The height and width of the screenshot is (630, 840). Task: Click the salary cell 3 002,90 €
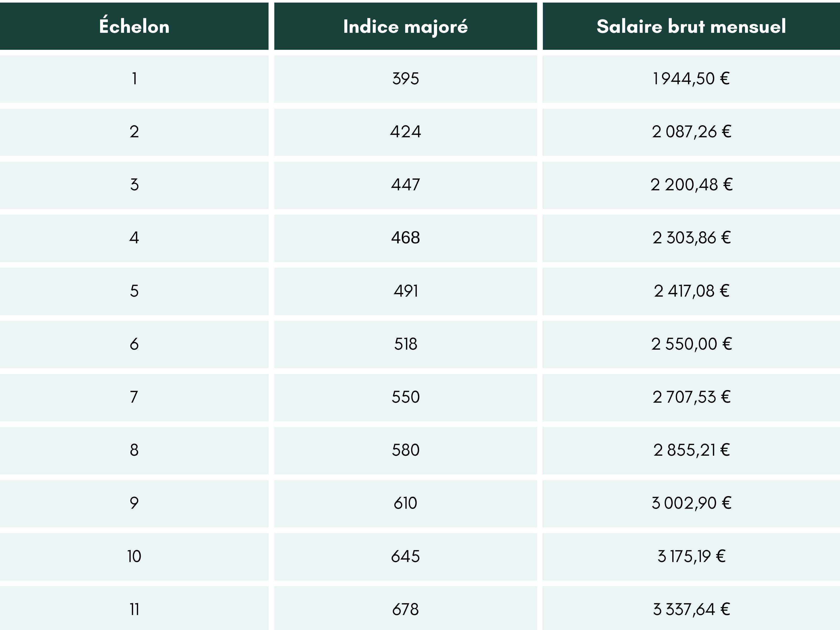(x=691, y=503)
